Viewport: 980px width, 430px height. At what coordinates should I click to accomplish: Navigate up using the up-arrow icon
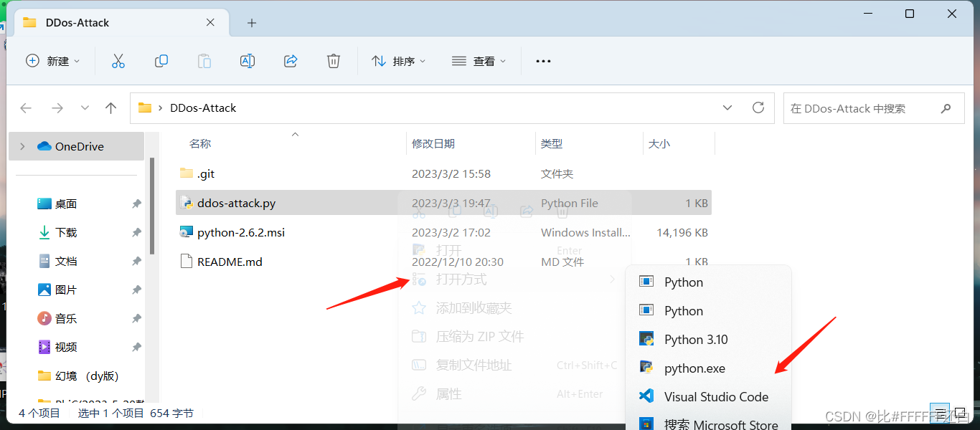click(x=110, y=107)
